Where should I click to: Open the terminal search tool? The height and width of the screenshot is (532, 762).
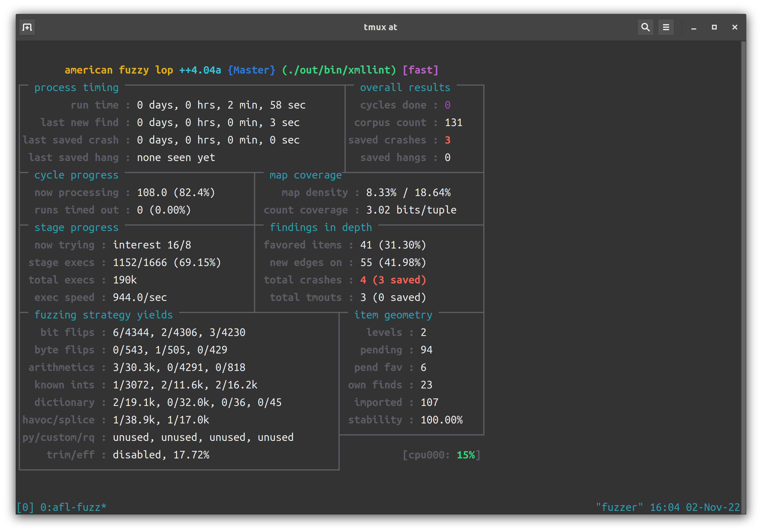[645, 27]
